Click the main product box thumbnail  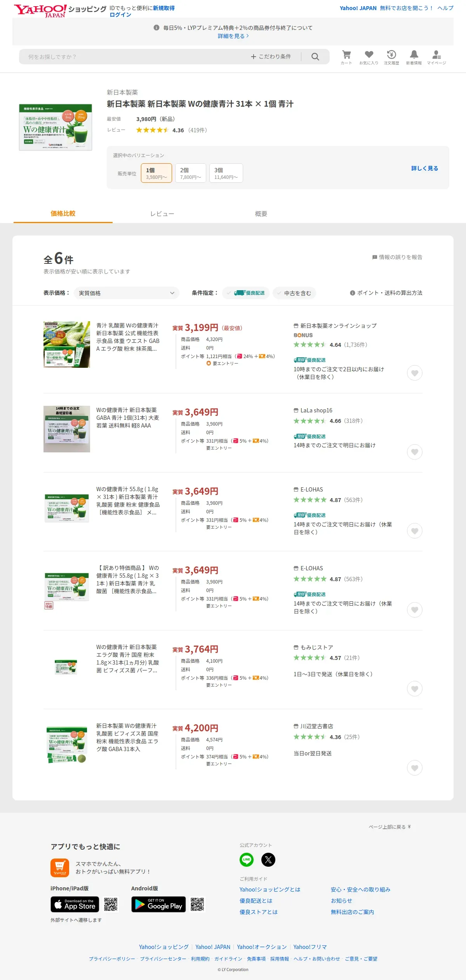56,127
